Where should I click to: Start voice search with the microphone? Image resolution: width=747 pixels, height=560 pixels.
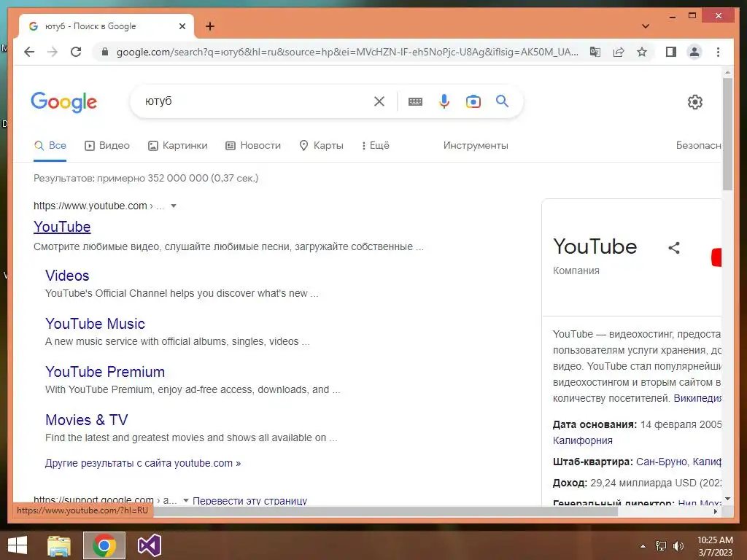[444, 101]
